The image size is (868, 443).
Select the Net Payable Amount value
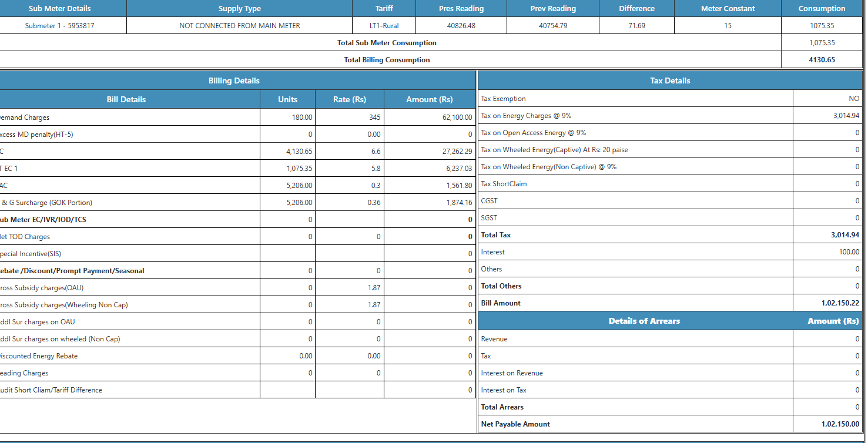point(840,424)
